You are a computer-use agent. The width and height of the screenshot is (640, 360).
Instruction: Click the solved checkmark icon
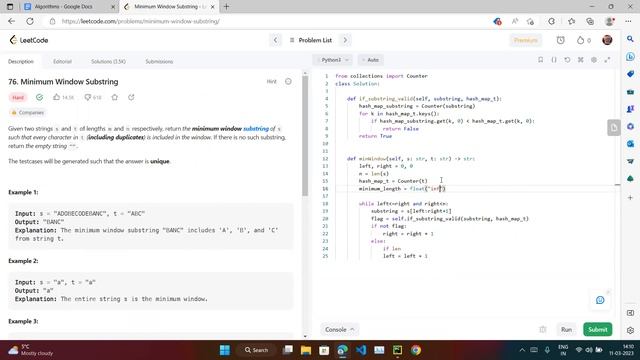point(39,97)
